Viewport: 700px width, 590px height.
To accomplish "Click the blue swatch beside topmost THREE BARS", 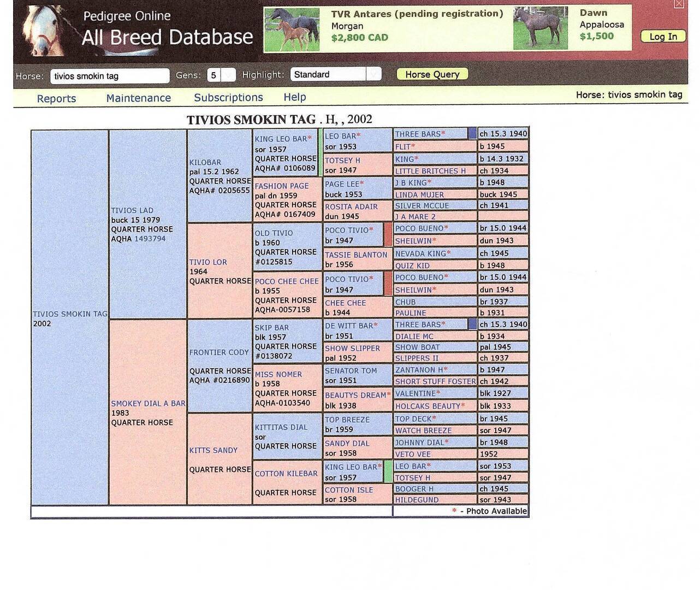I will click(472, 133).
